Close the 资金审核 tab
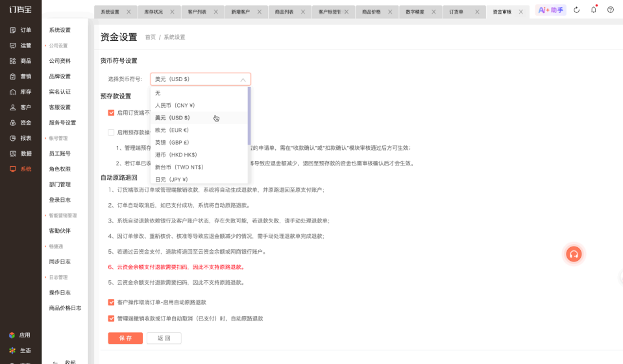Viewport: 623px width, 364px height. pyautogui.click(x=521, y=12)
